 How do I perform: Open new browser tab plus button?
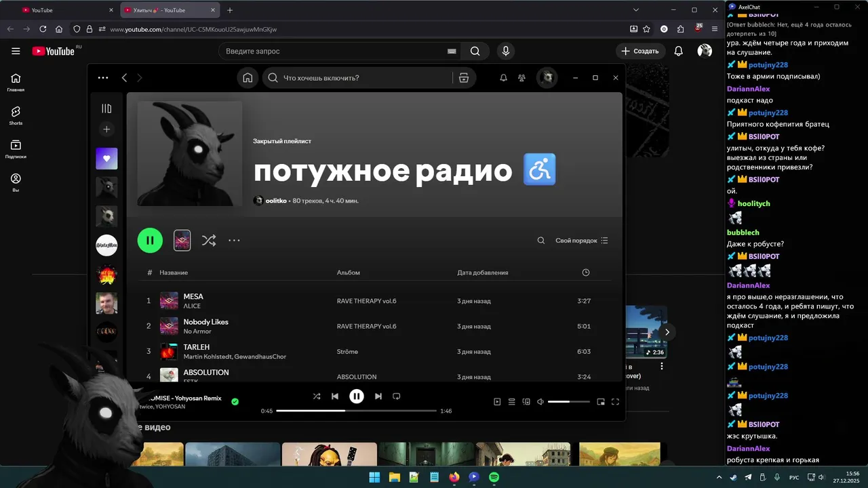click(230, 10)
